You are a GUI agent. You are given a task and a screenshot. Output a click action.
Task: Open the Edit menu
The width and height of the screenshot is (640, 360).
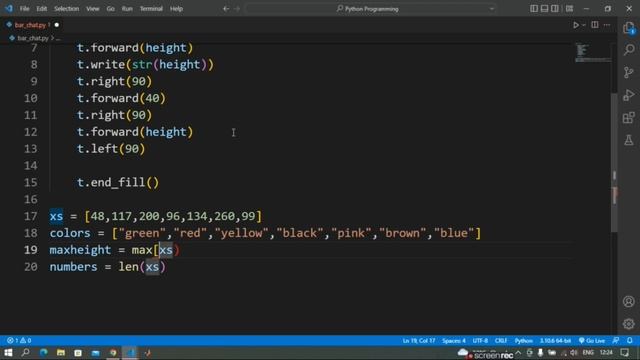[42, 9]
